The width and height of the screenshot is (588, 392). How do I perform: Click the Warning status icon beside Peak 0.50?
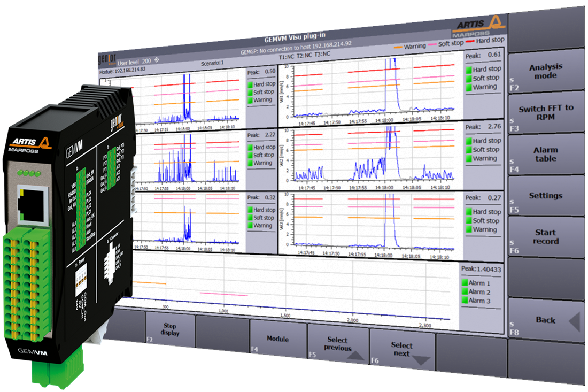click(x=250, y=99)
